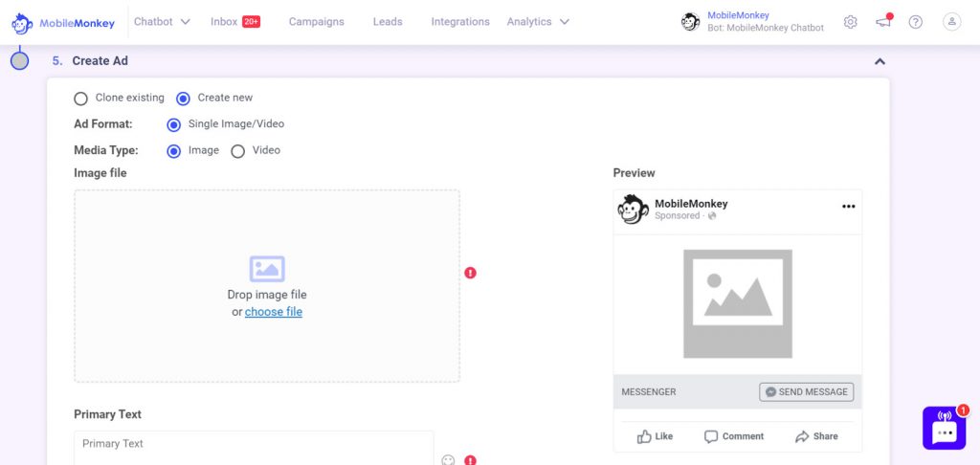The image size is (980, 465).
Task: Open the settings gear icon
Action: 850,22
